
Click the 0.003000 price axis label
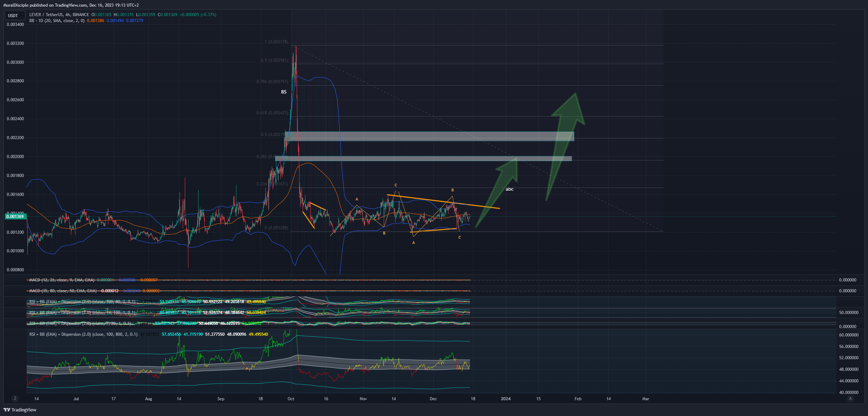click(15, 62)
